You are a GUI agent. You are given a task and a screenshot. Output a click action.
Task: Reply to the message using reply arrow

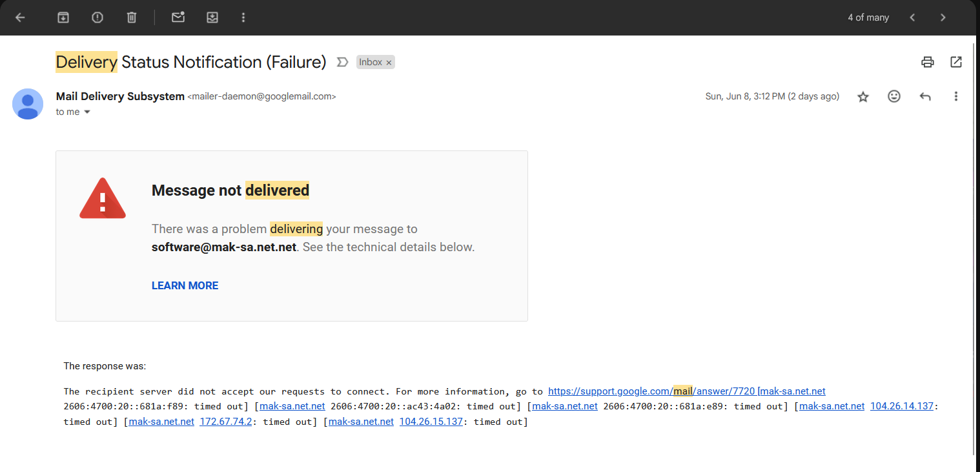(x=925, y=96)
